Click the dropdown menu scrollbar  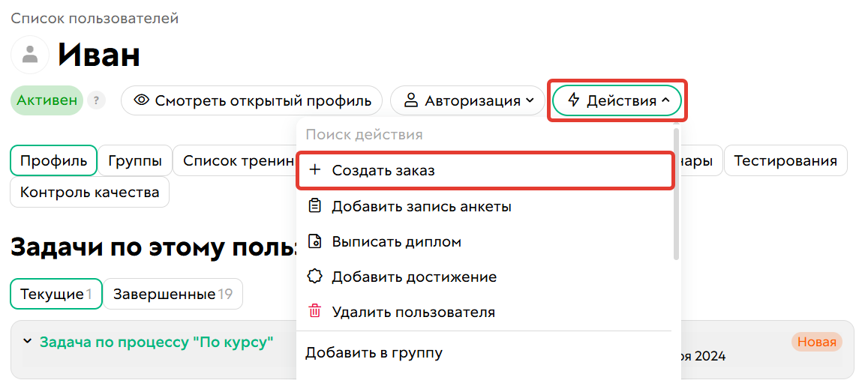[676, 193]
